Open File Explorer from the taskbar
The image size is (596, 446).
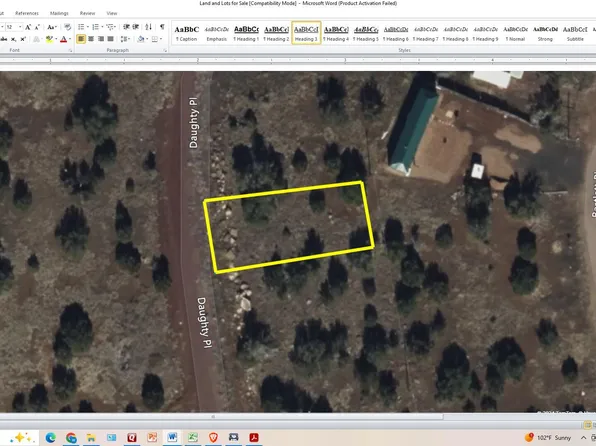click(91, 438)
